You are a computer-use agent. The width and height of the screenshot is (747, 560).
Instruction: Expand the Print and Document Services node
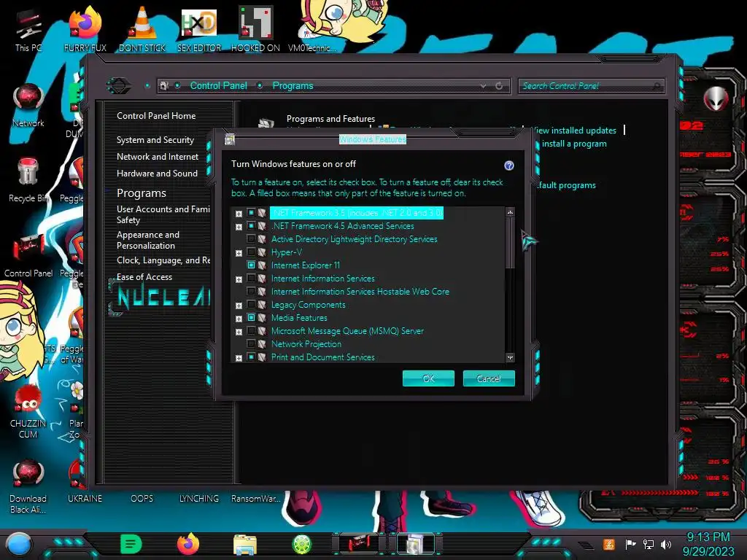[x=239, y=358]
